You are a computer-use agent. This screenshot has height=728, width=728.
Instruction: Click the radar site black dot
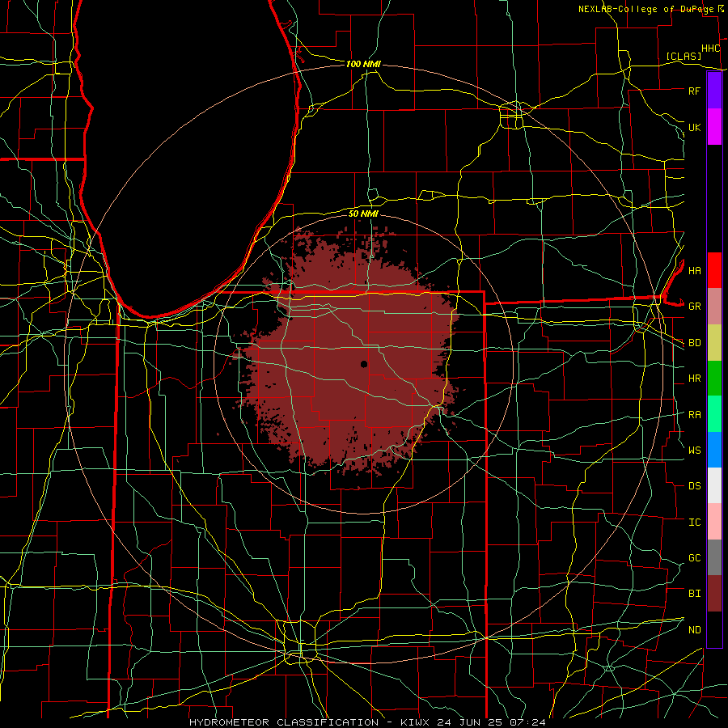(364, 364)
